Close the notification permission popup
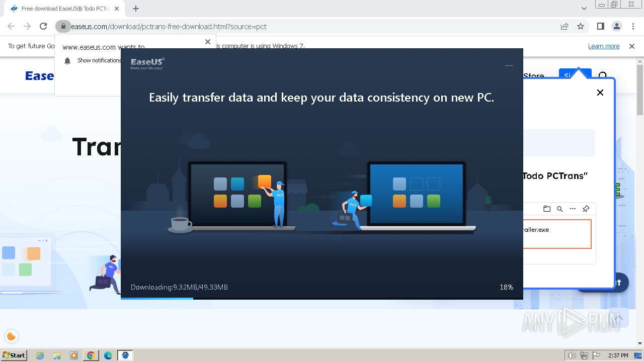The height and width of the screenshot is (362, 644). click(x=208, y=42)
